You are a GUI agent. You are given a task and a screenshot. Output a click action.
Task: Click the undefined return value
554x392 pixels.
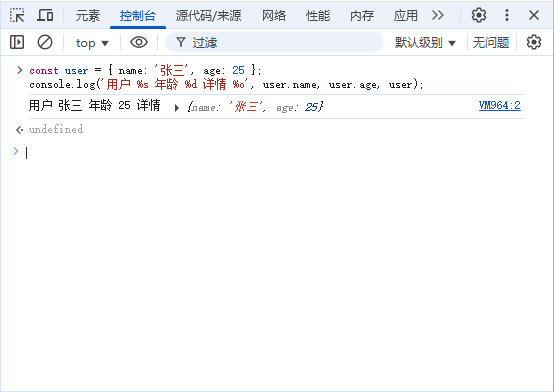(56, 129)
